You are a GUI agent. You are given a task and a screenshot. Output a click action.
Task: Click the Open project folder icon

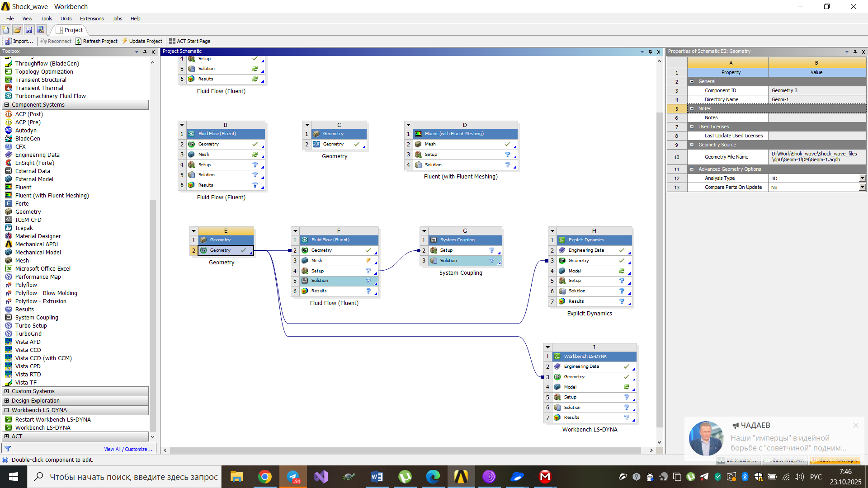(x=17, y=30)
